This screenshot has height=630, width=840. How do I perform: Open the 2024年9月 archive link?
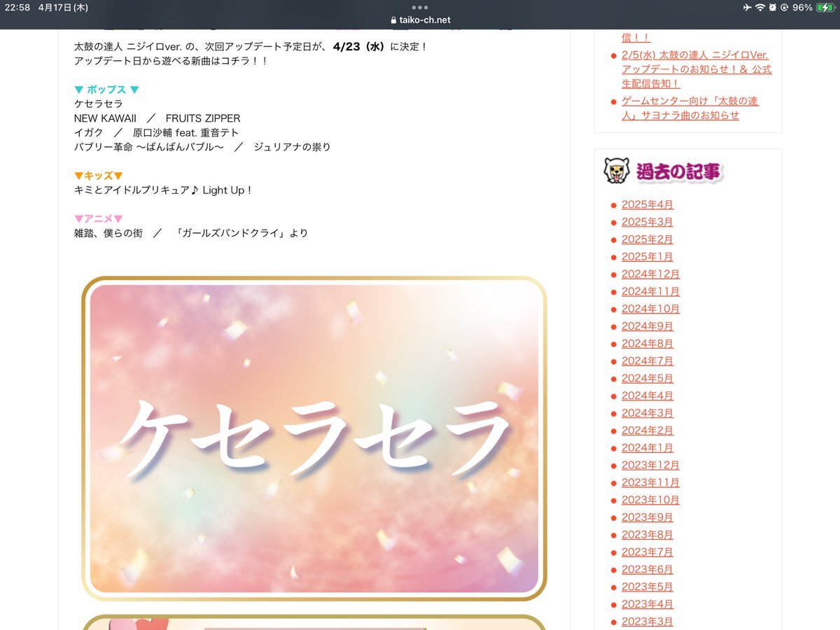pyautogui.click(x=647, y=326)
